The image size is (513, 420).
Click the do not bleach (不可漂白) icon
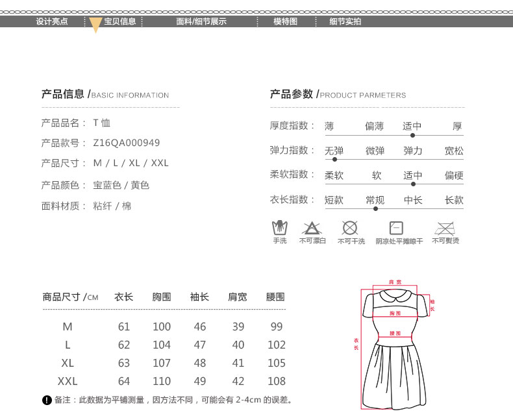click(312, 228)
